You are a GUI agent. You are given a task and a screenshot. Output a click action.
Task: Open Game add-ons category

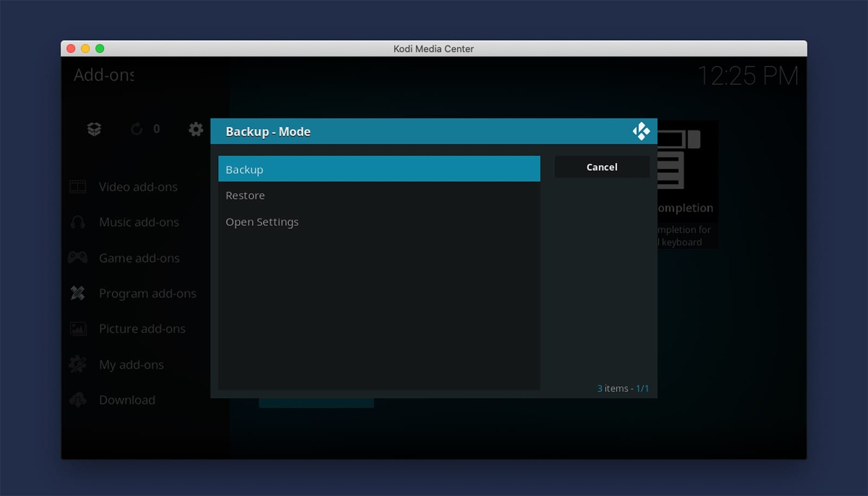point(139,258)
